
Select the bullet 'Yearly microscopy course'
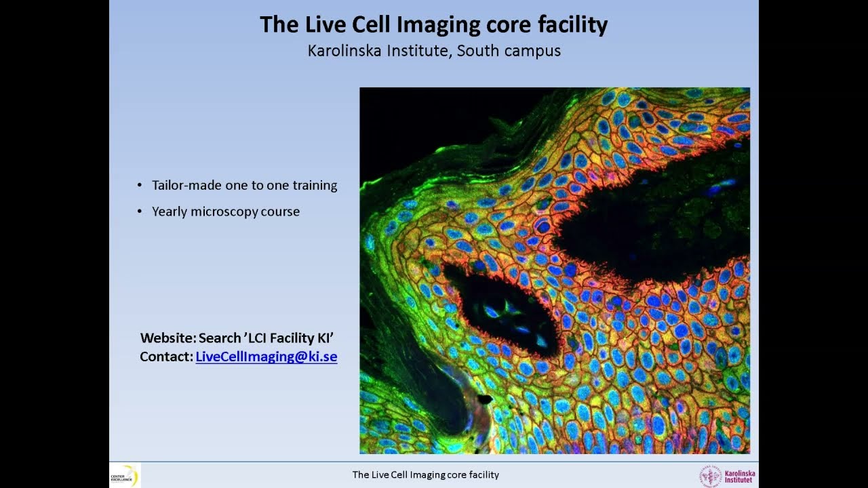[226, 211]
